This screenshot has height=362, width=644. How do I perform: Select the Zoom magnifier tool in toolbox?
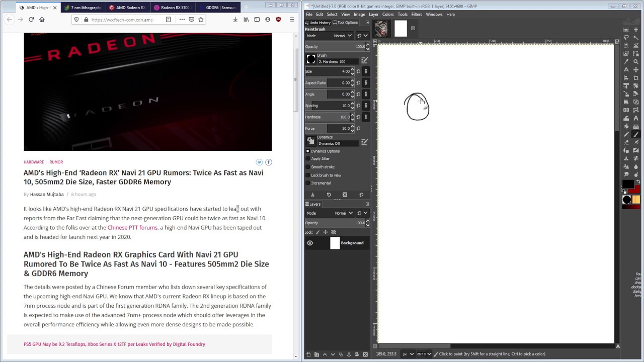(636, 61)
